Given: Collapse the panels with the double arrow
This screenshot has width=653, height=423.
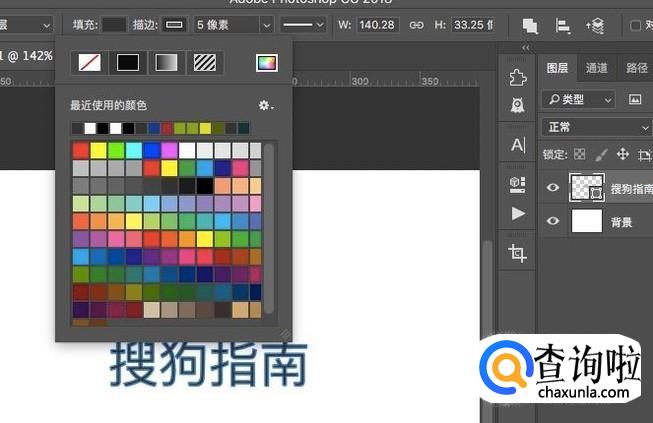Looking at the screenshot, I should (x=526, y=48).
